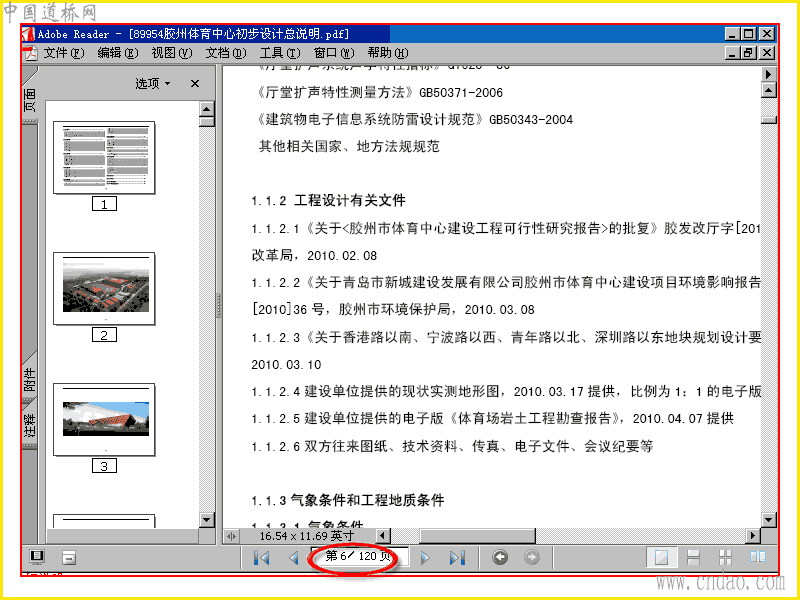Screen dimensions: 800x600
Task: Advance to the next page
Action: click(424, 558)
